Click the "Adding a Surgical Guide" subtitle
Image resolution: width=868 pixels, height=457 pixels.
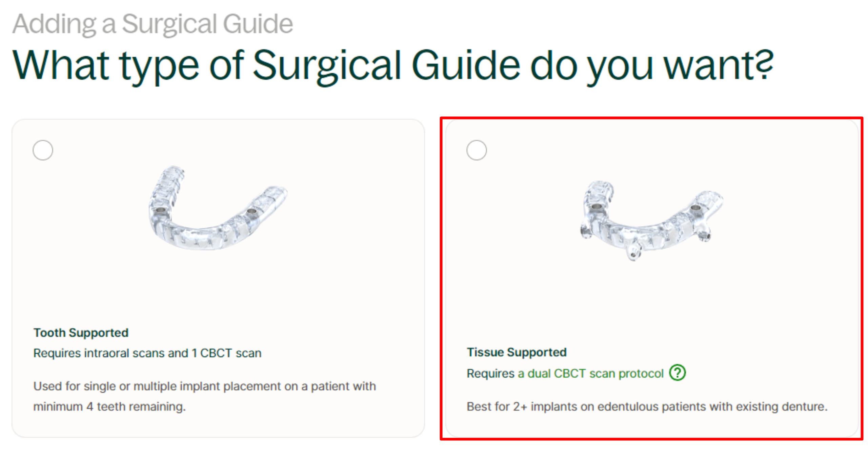153,24
